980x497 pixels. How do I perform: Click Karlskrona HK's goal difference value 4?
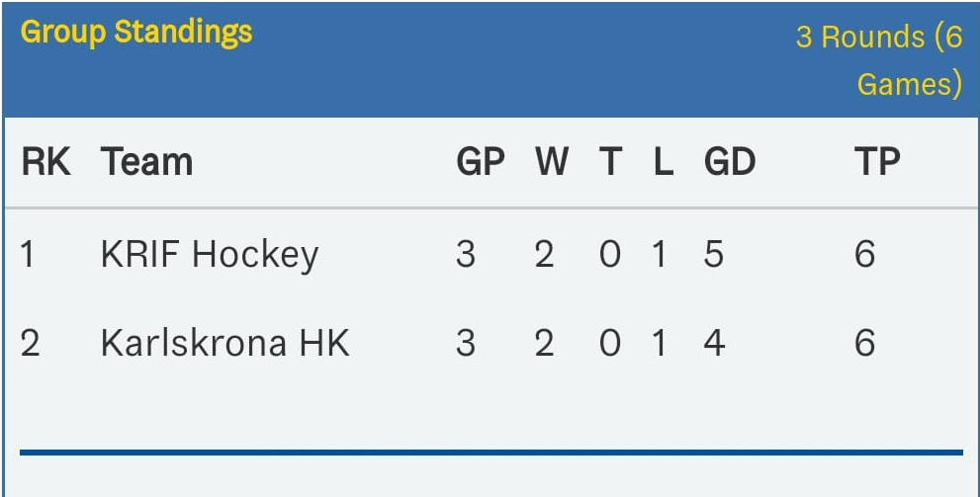[713, 343]
